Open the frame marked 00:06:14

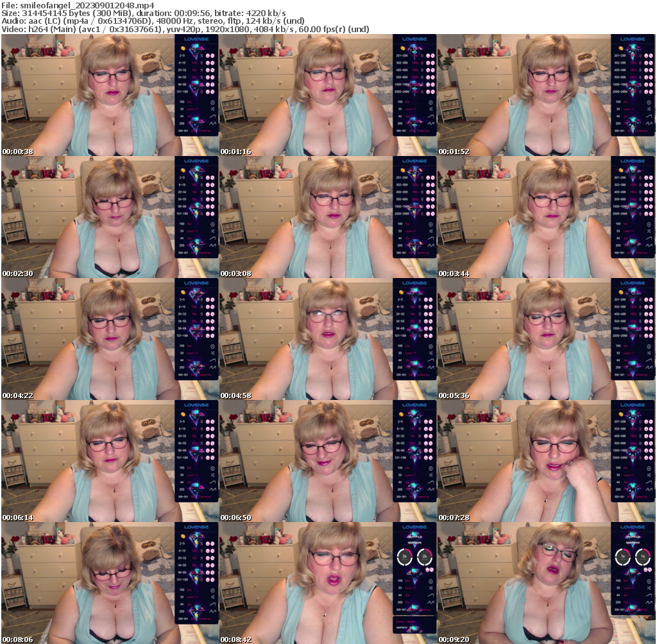110,461
